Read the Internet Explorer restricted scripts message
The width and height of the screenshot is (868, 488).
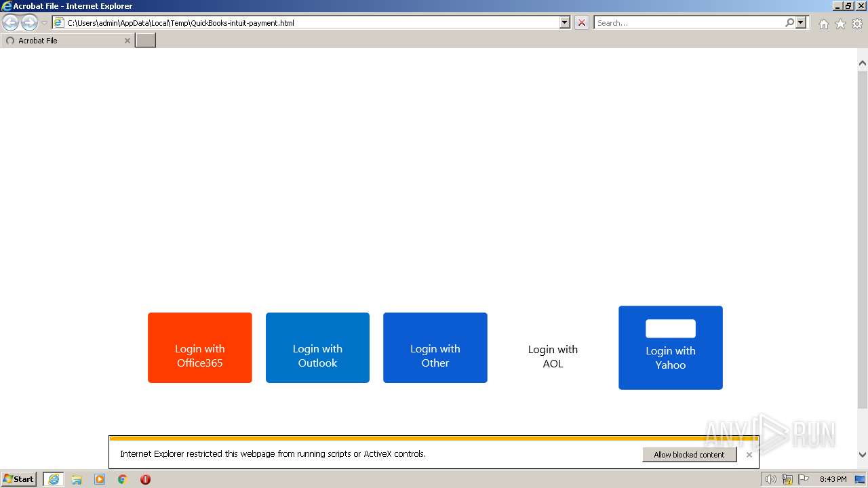pyautogui.click(x=273, y=454)
